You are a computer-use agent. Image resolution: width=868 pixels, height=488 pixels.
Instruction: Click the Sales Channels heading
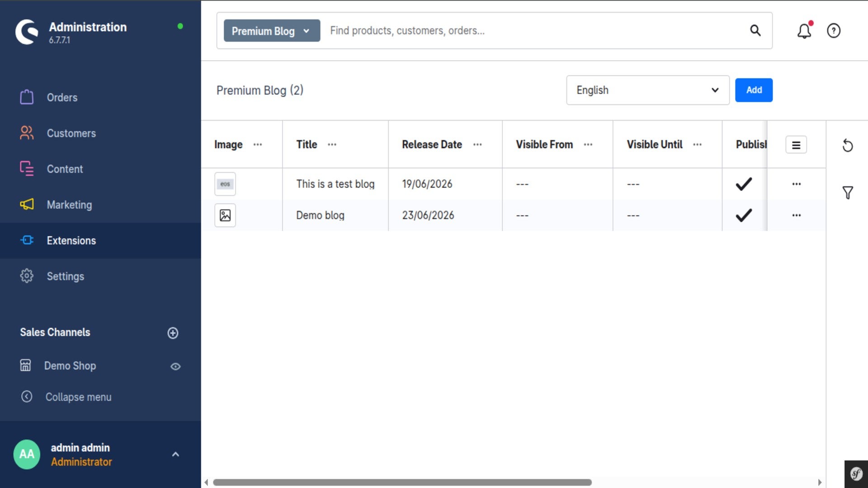(x=55, y=332)
